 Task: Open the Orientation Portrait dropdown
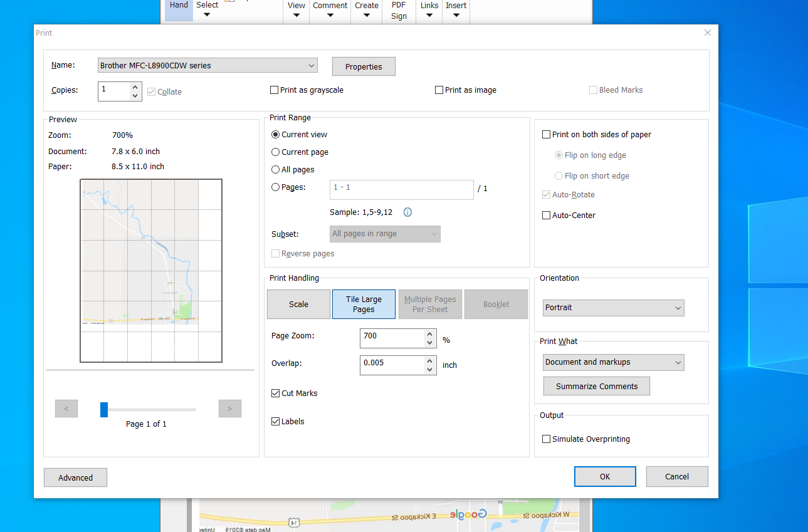coord(613,308)
